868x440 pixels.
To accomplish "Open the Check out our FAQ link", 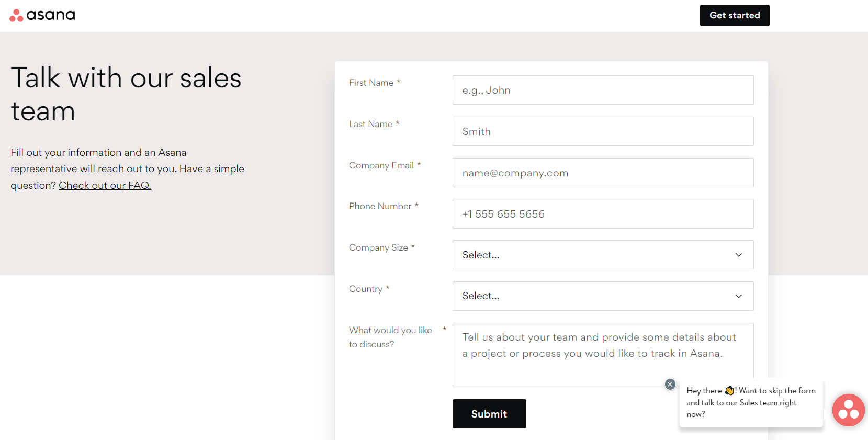I will (105, 185).
